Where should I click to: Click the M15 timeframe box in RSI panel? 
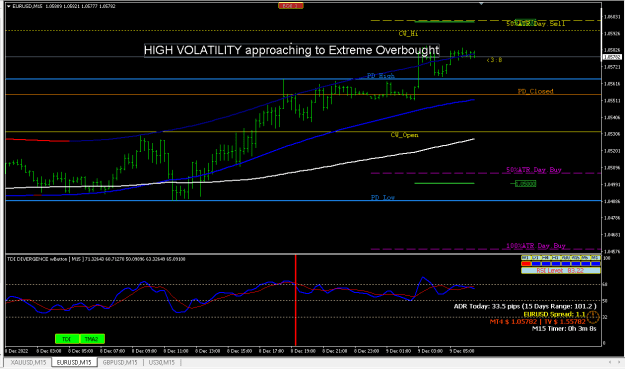tap(576, 257)
